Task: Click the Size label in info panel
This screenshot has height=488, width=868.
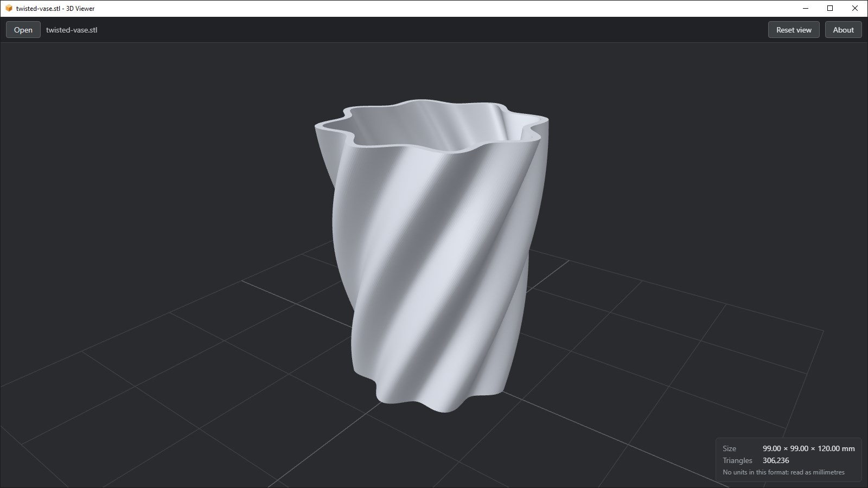Action: point(730,448)
